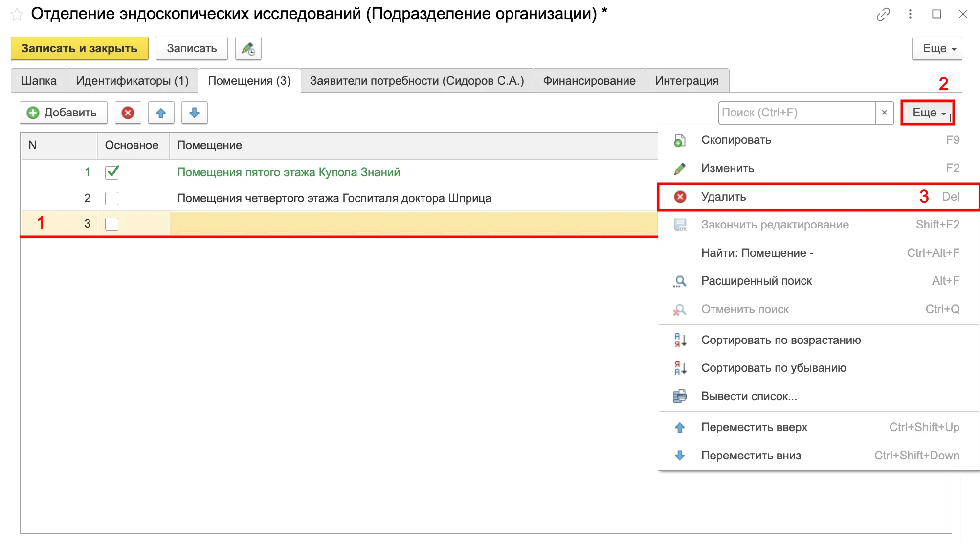Screen dimensions: 980x547
Task: Switch to the Шапка tab
Action: 39,81
